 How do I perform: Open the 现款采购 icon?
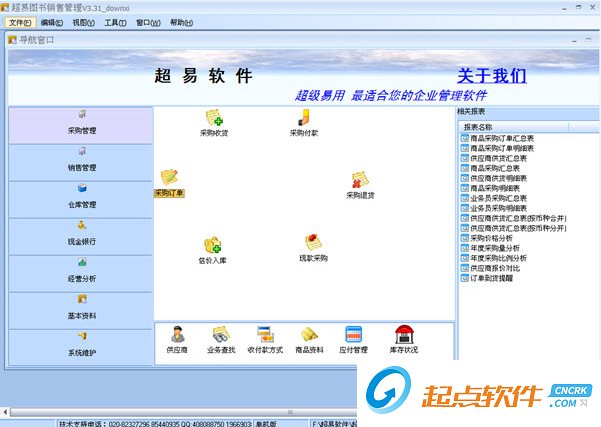313,248
